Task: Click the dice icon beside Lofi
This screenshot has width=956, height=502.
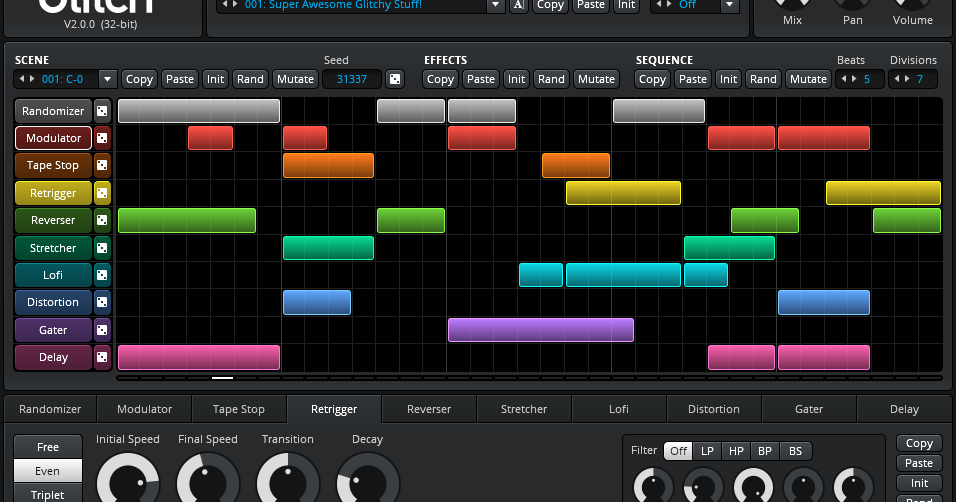Action: click(x=102, y=275)
